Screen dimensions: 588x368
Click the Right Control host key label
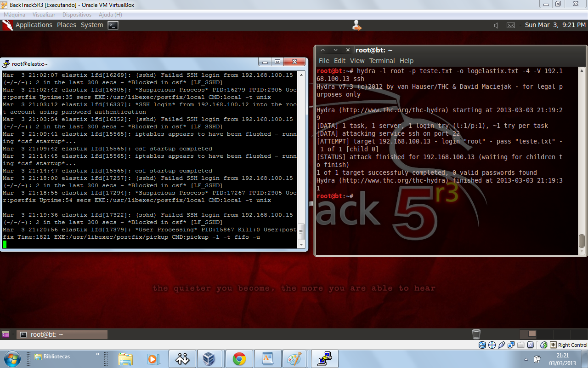point(572,345)
